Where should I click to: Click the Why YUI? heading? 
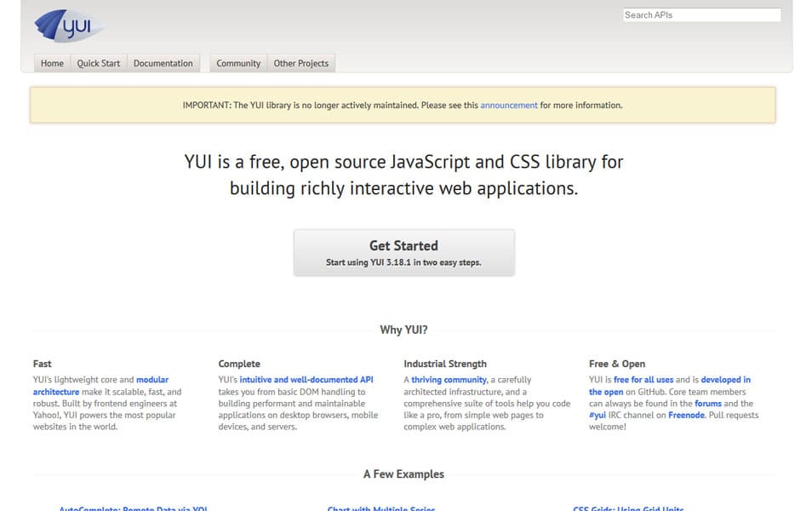tap(403, 330)
